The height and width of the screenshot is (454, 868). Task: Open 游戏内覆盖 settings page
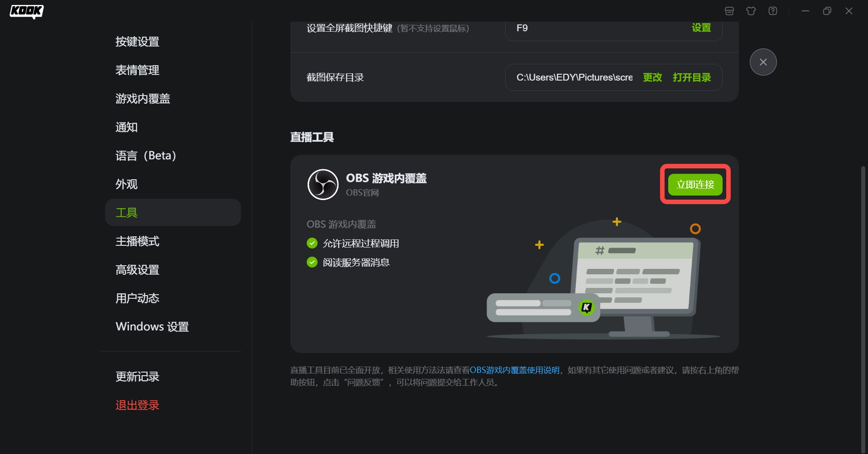[173, 99]
